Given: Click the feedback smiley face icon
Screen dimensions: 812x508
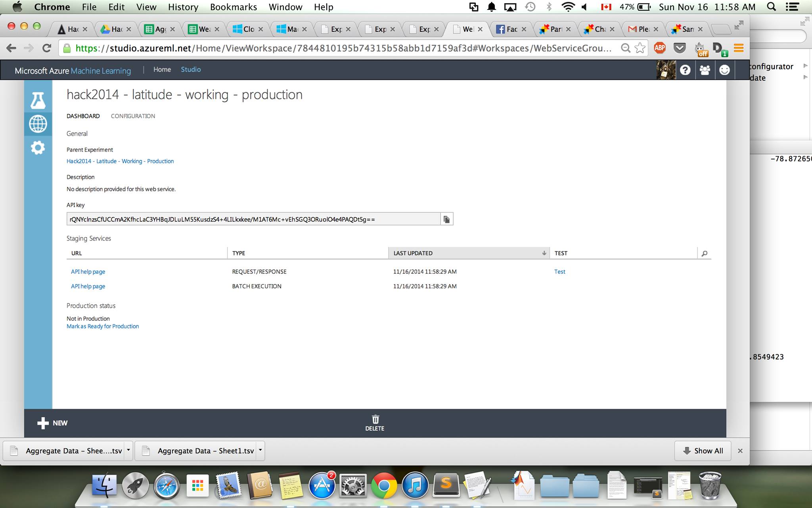Looking at the screenshot, I should click(x=724, y=70).
